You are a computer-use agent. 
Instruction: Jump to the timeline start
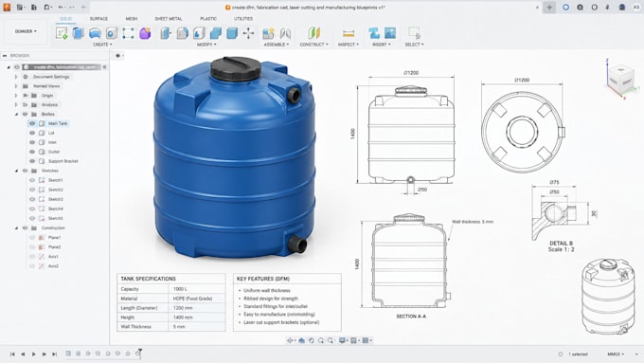pos(12,354)
